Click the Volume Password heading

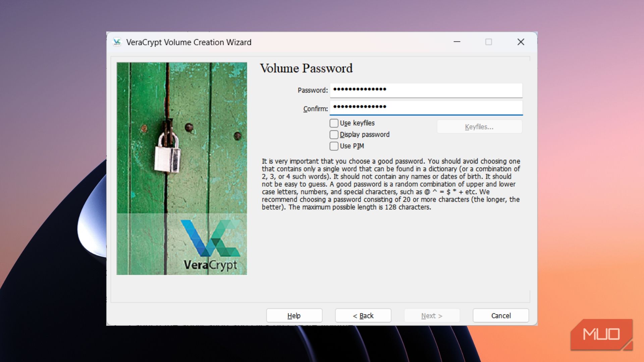[x=306, y=68]
